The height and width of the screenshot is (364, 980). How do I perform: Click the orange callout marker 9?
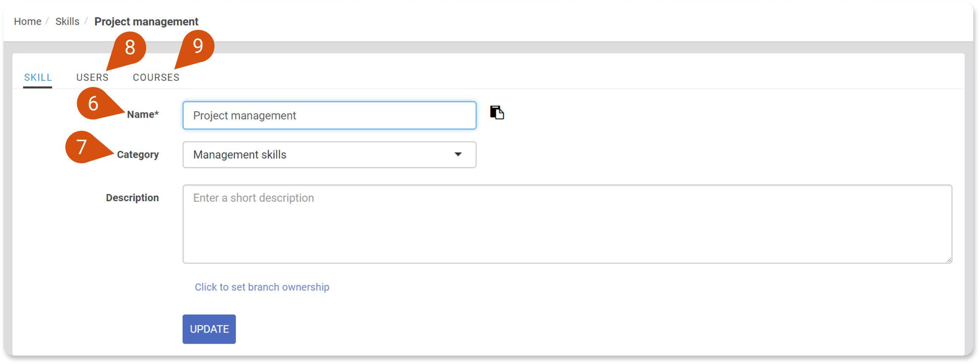[x=198, y=46]
